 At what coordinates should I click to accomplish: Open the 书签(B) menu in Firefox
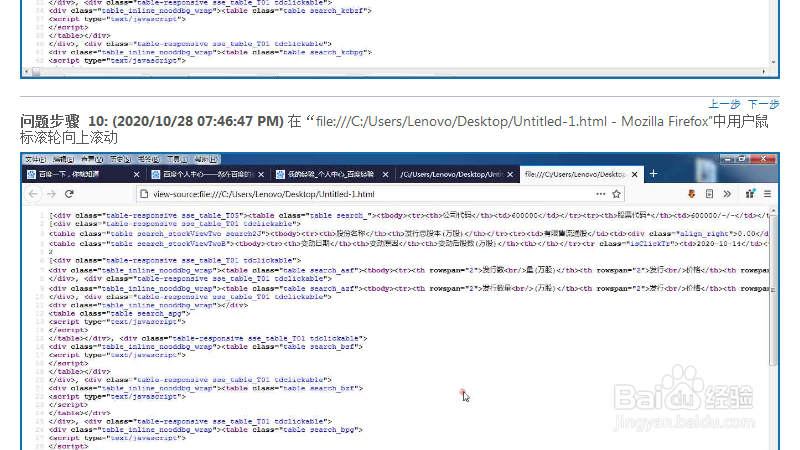point(148,159)
